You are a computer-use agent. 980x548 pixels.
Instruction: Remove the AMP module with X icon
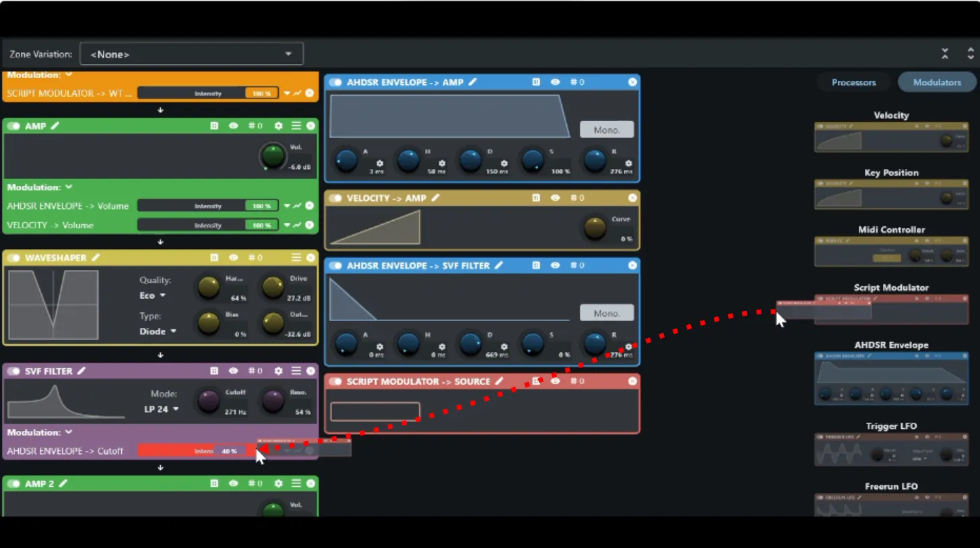[x=311, y=126]
